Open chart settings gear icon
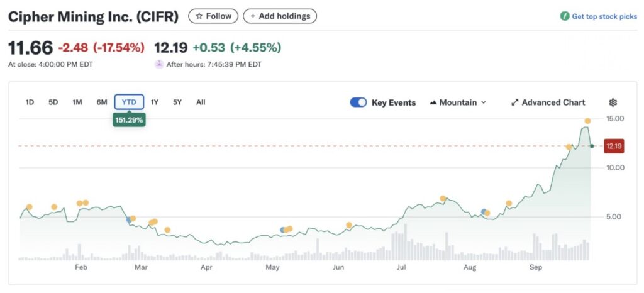 (613, 102)
